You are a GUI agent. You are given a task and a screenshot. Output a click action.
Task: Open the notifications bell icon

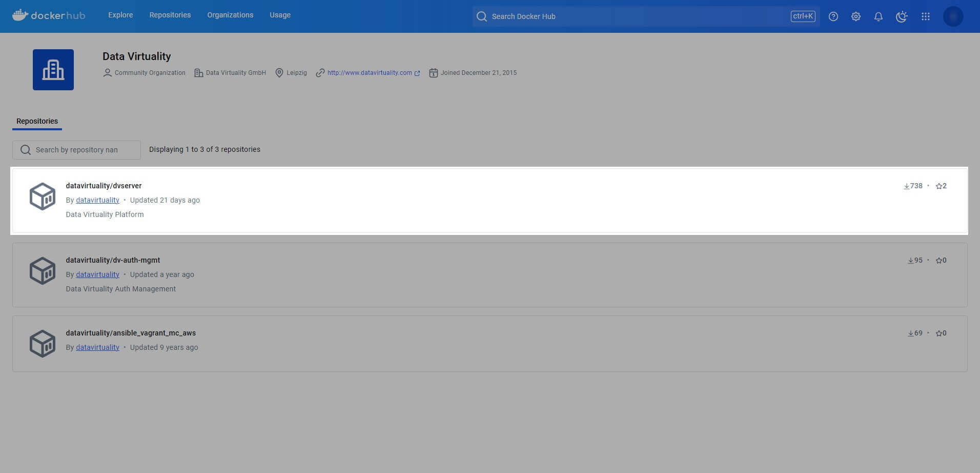pyautogui.click(x=879, y=16)
